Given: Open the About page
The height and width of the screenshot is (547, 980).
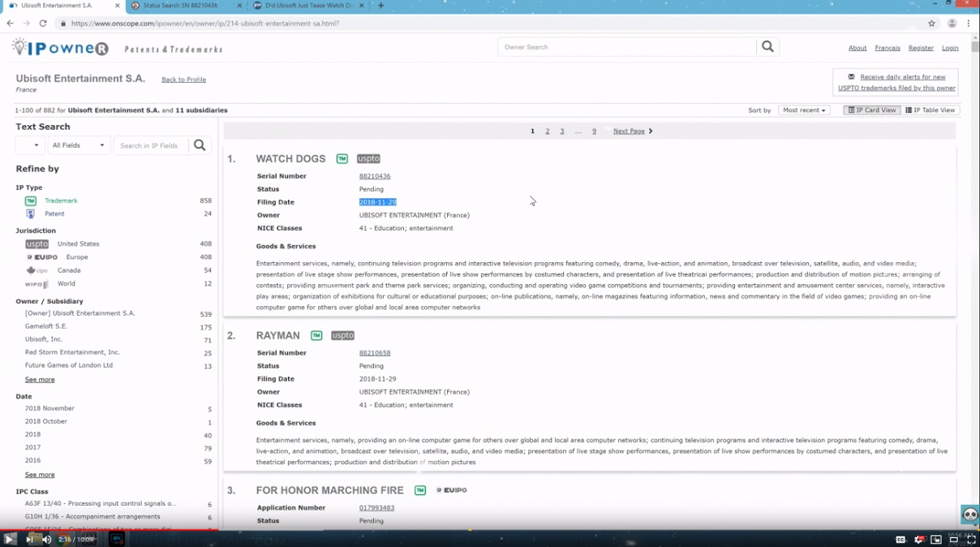Looking at the screenshot, I should tap(857, 48).
